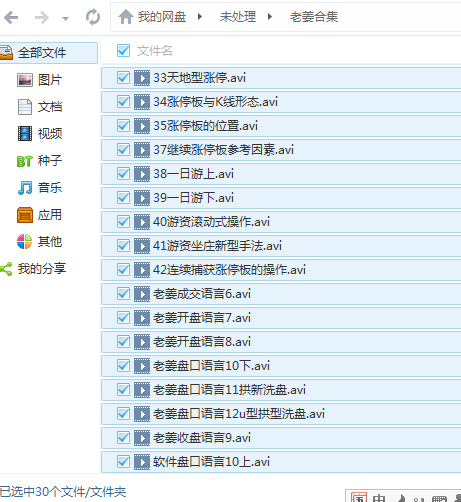Expand arrow after 我的网盘 breadcrumb
Image resolution: width=461 pixels, height=502 pixels.
point(200,17)
